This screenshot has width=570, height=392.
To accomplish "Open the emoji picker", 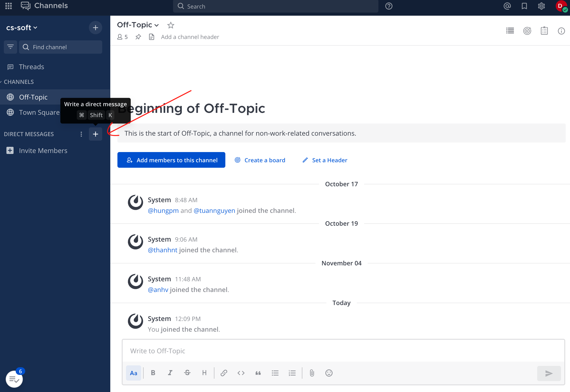I will point(329,373).
